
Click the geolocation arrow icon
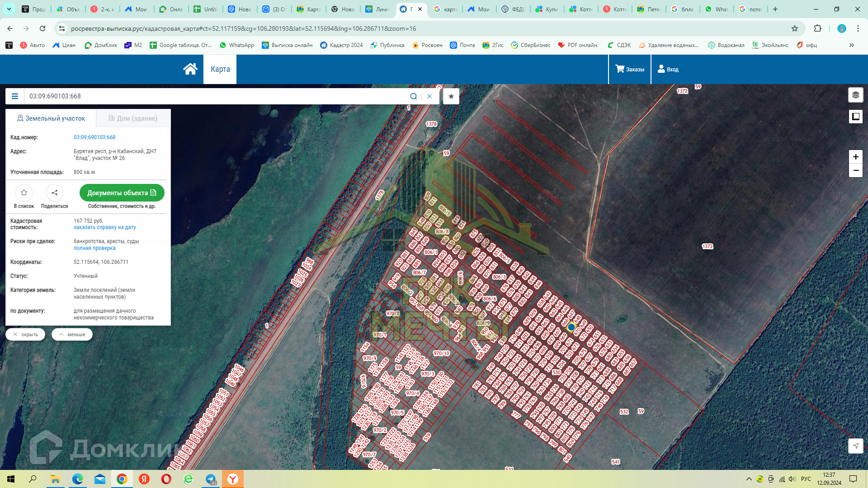point(855,446)
